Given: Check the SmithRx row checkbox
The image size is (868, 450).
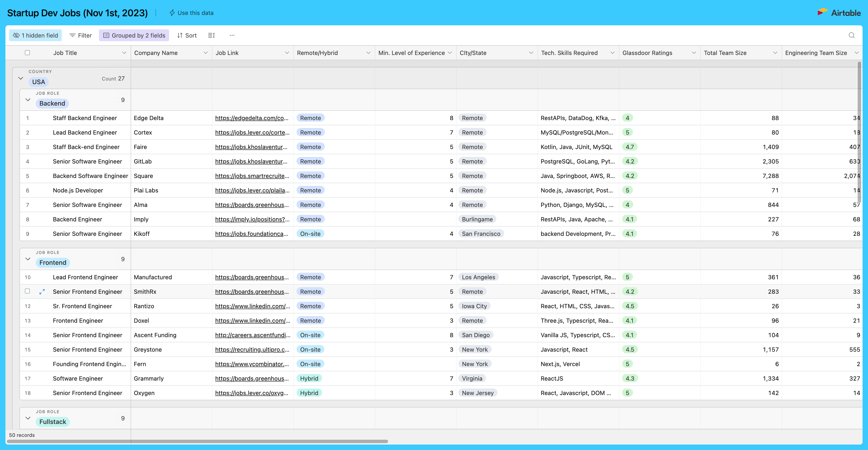Looking at the screenshot, I should coord(27,291).
